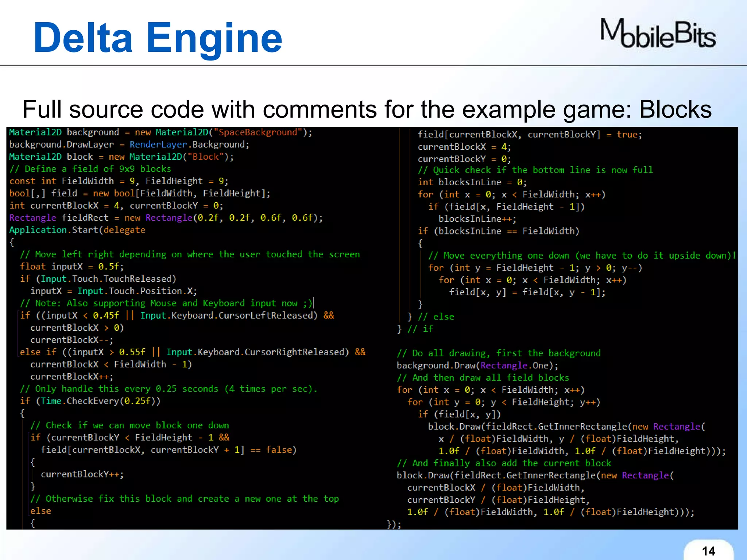Click comment 'Move everything one down'
This screenshot has height=560, width=747.
pyautogui.click(x=582, y=256)
